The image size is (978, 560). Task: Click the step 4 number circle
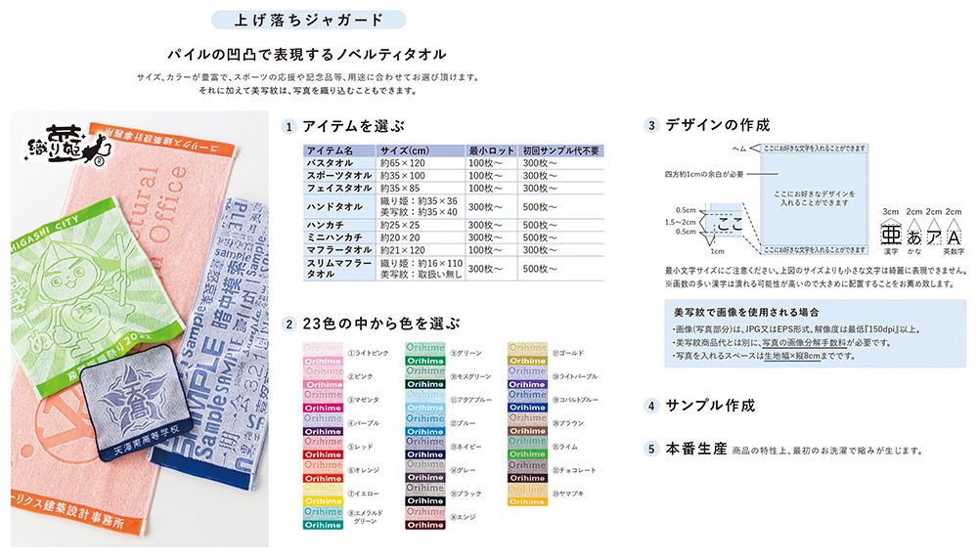pos(651,405)
